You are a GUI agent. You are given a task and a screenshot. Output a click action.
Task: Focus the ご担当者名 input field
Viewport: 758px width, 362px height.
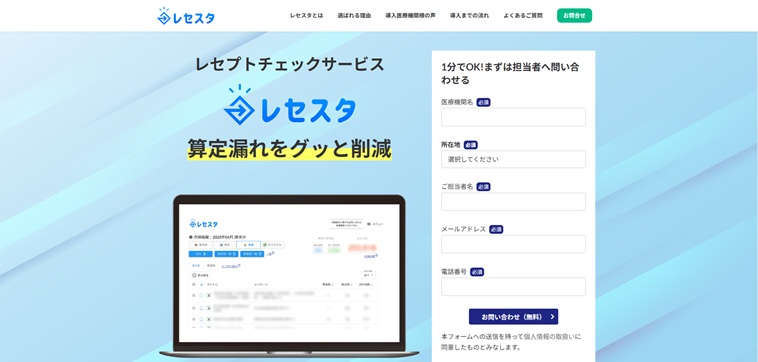(x=513, y=202)
